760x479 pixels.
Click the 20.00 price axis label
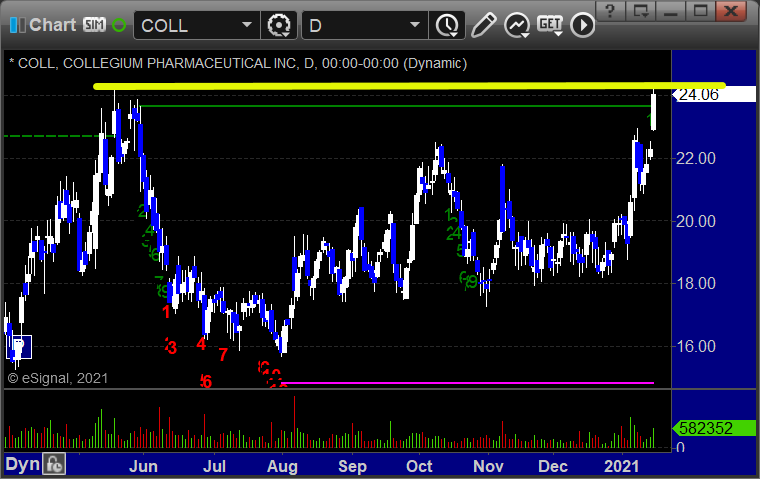coord(696,221)
